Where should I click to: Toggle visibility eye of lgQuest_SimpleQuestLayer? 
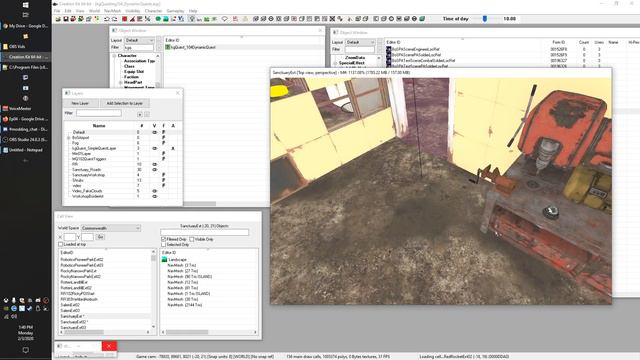click(154, 149)
